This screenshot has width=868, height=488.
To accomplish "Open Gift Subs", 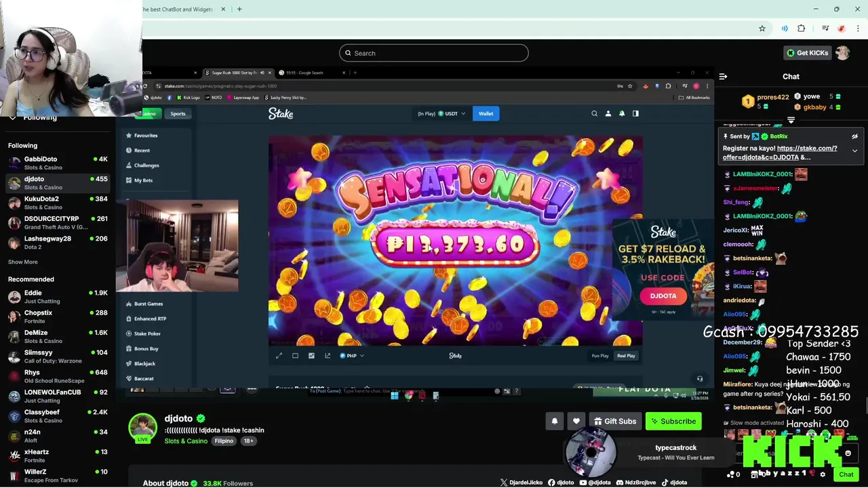I will [x=615, y=422].
